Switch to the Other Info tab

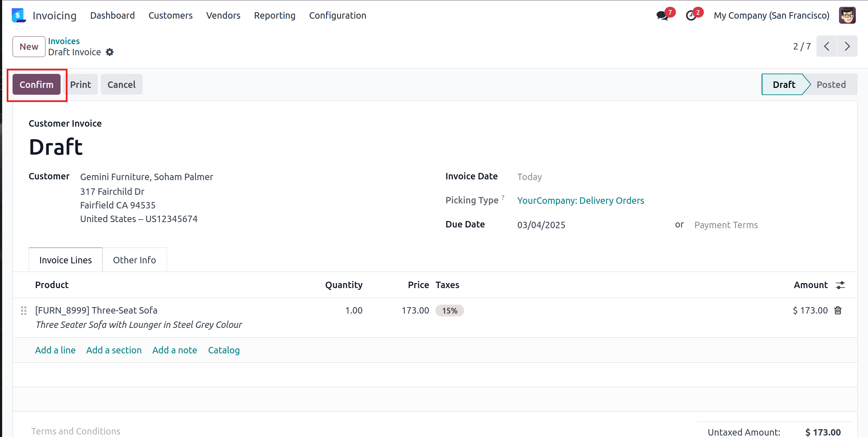point(134,260)
